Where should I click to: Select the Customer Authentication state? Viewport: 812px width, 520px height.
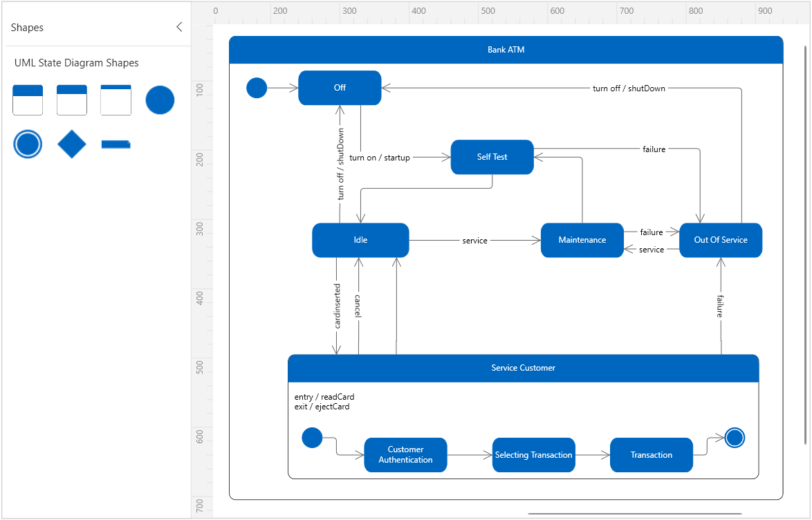pyautogui.click(x=405, y=455)
